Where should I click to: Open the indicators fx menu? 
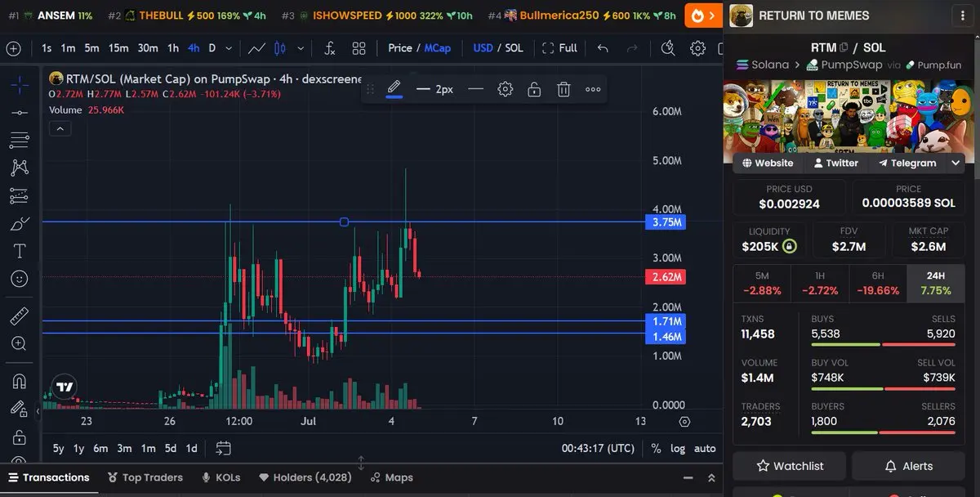click(329, 48)
